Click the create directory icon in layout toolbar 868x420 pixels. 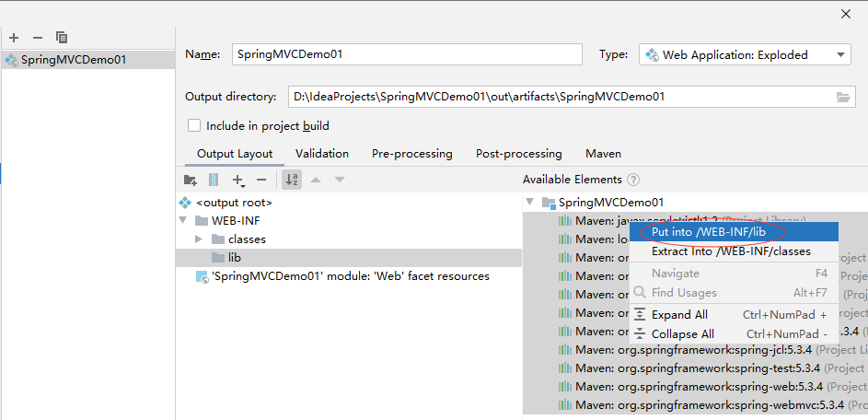[x=191, y=181]
